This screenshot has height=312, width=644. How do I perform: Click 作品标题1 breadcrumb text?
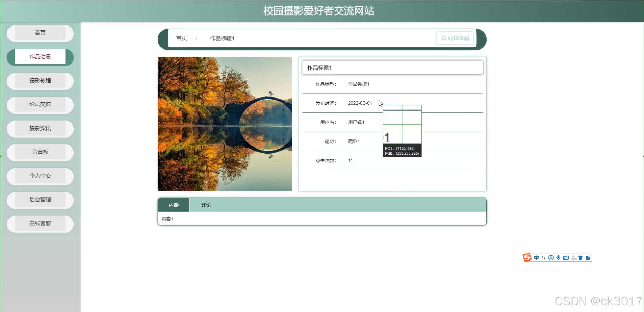[222, 38]
